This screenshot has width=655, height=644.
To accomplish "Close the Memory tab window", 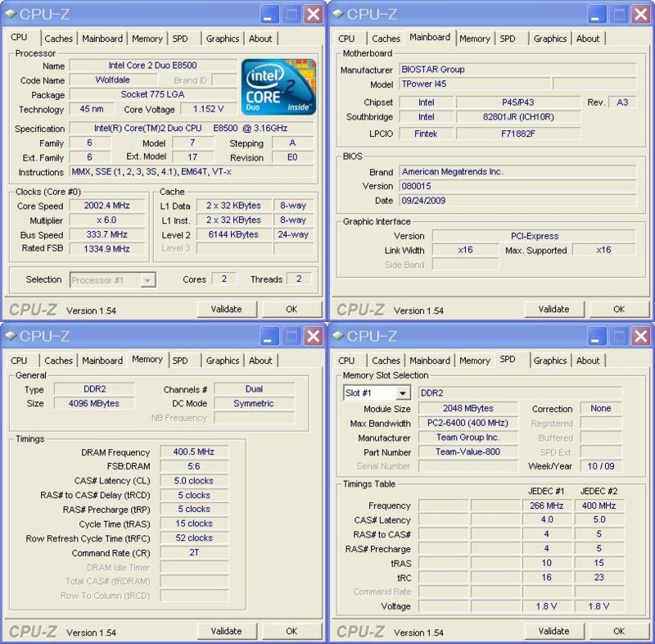I will pyautogui.click(x=314, y=337).
